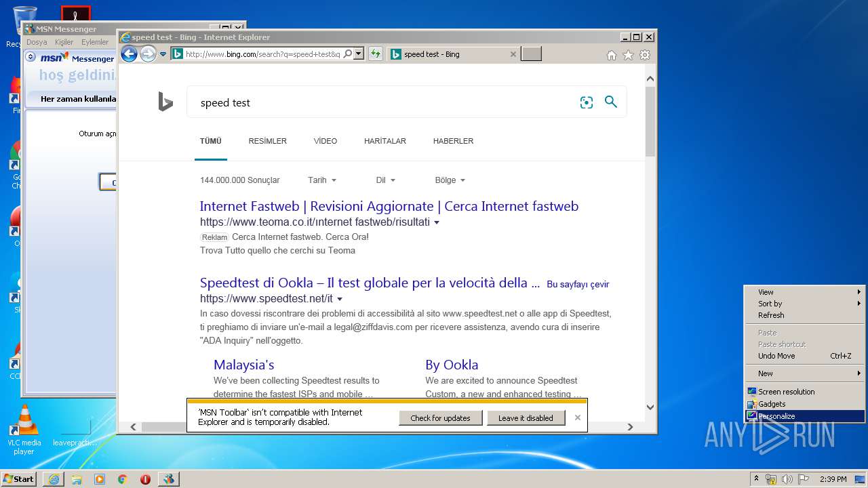The width and height of the screenshot is (868, 488).
Task: Click Check for updates button
Action: click(x=440, y=418)
